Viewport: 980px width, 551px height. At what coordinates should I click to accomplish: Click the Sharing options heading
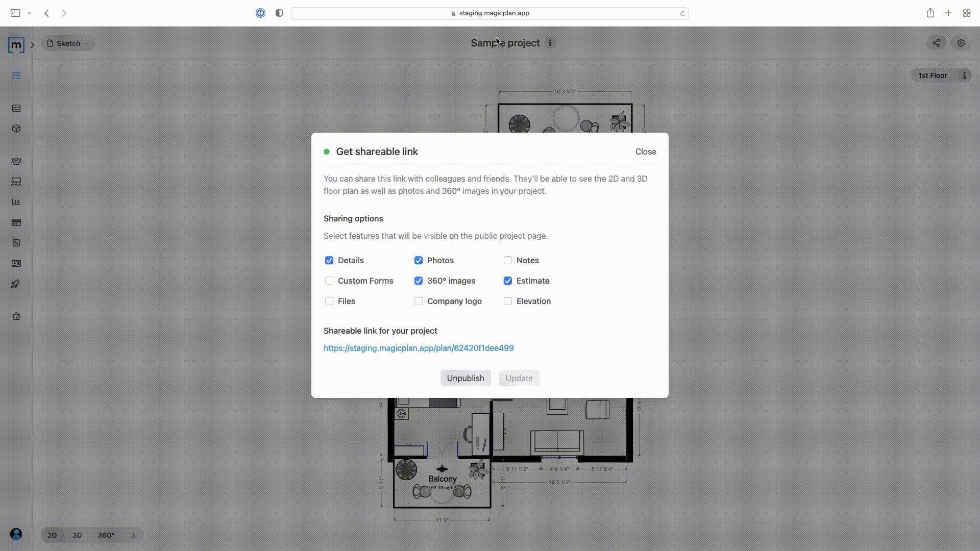[353, 218]
